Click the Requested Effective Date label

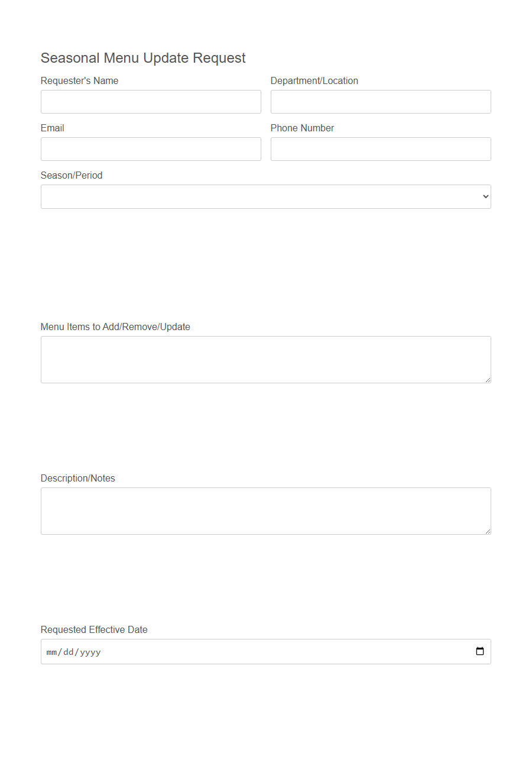coord(93,629)
